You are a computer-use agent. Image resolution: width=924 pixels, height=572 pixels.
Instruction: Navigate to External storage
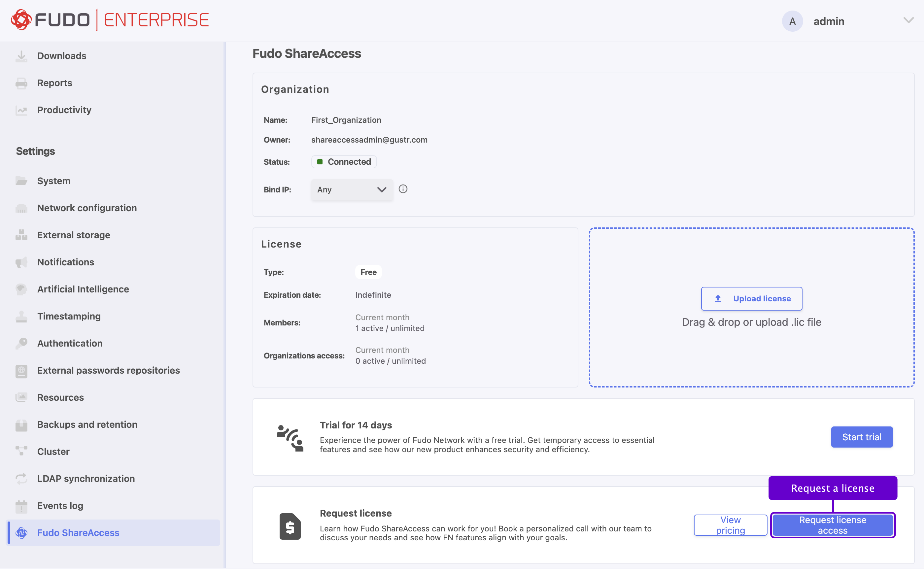coord(74,235)
